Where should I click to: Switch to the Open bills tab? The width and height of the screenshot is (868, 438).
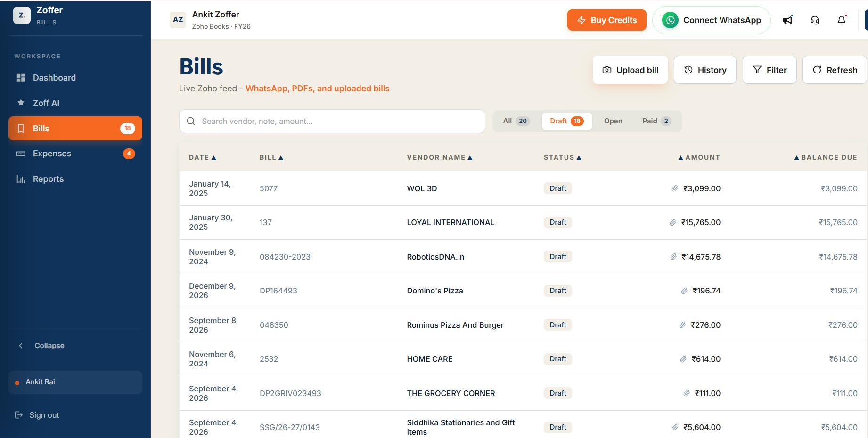[613, 121]
